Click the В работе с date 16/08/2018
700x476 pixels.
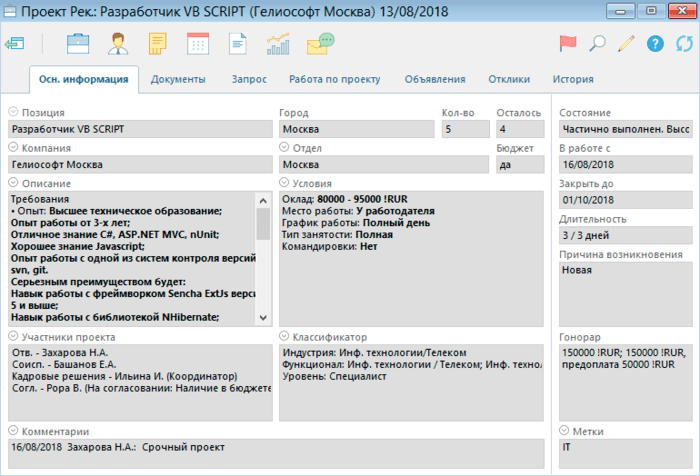(625, 164)
